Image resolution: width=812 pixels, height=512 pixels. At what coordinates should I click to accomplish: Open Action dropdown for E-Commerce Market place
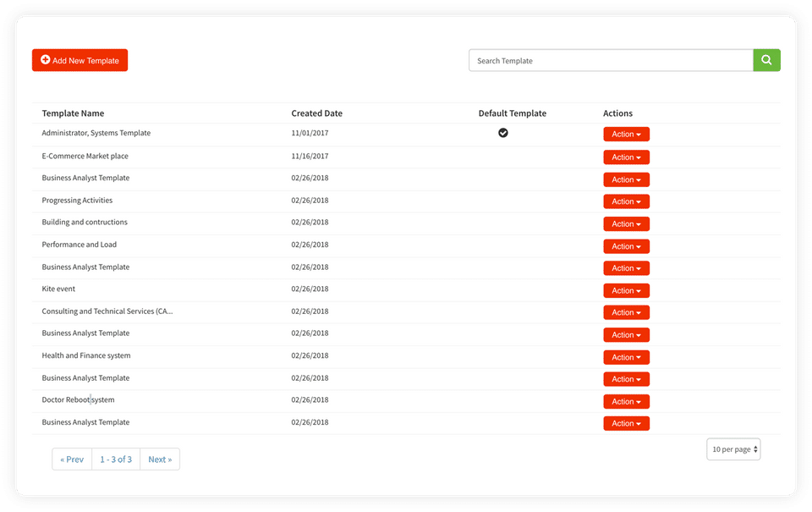[x=626, y=157]
